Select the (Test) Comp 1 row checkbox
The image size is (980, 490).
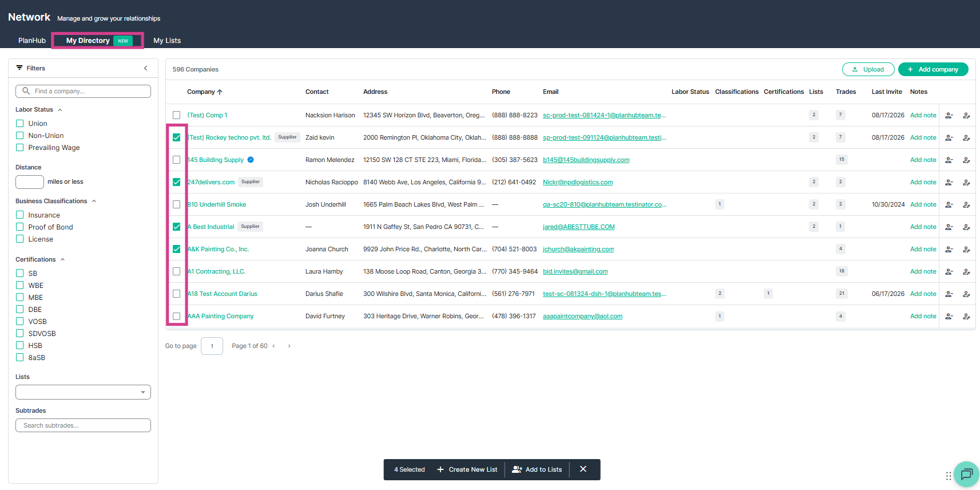[x=176, y=115]
